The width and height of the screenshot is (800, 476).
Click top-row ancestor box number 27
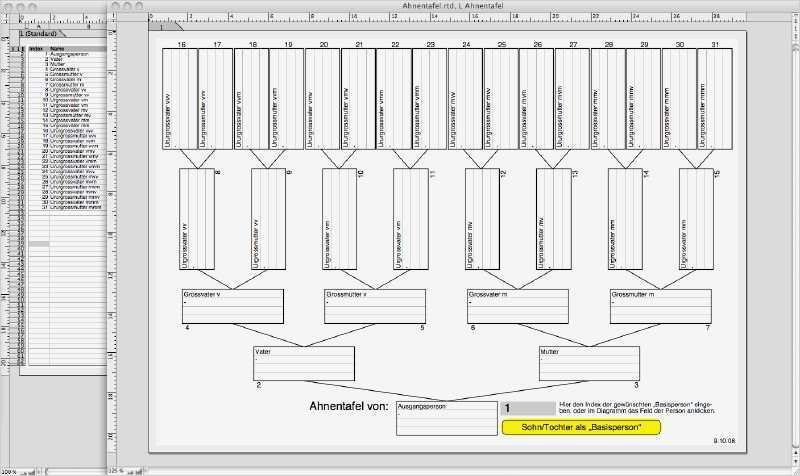[572, 99]
